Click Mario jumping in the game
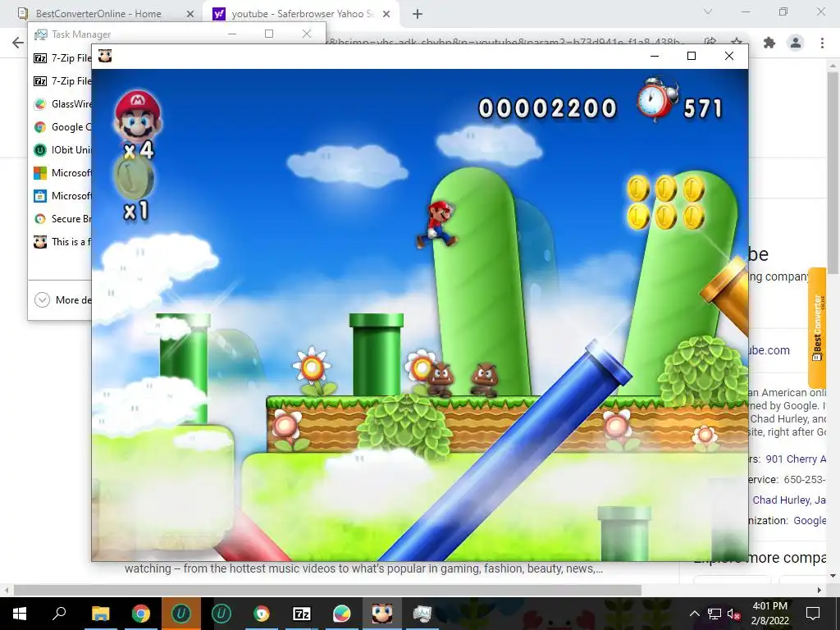Viewport: 840px width, 630px height. click(x=436, y=224)
